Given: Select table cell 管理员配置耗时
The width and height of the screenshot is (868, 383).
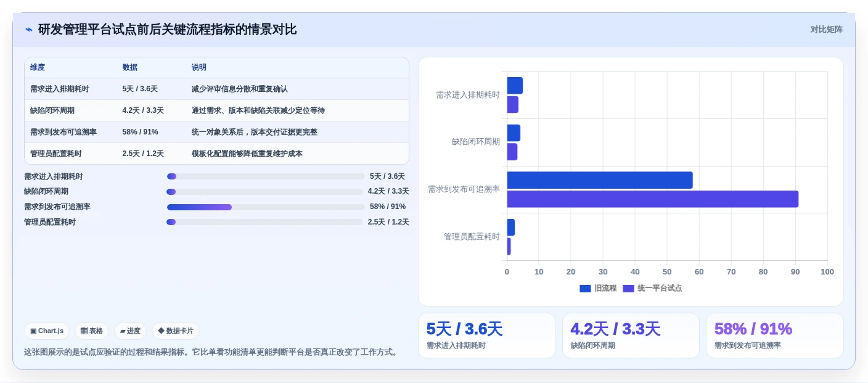Looking at the screenshot, I should click(x=56, y=154).
